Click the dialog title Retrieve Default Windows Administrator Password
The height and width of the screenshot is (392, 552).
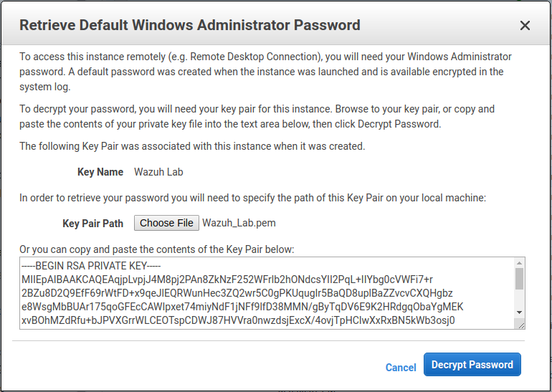coord(190,25)
